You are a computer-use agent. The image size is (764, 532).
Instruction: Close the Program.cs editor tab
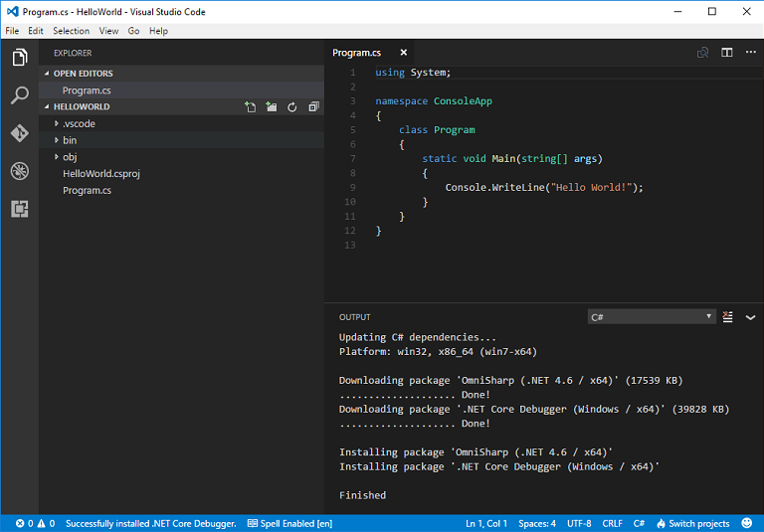pyautogui.click(x=404, y=53)
